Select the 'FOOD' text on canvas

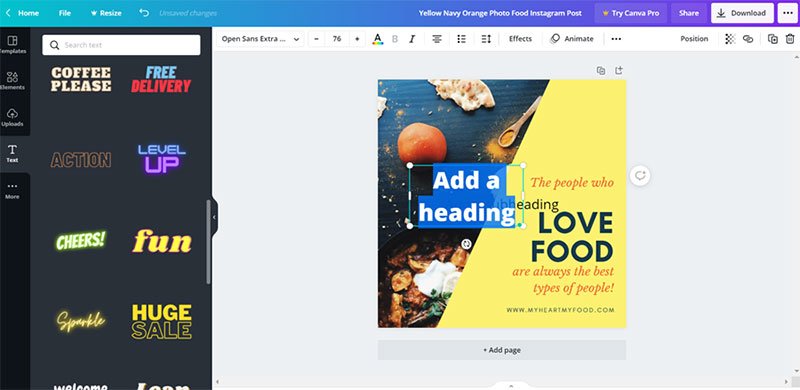click(x=572, y=252)
